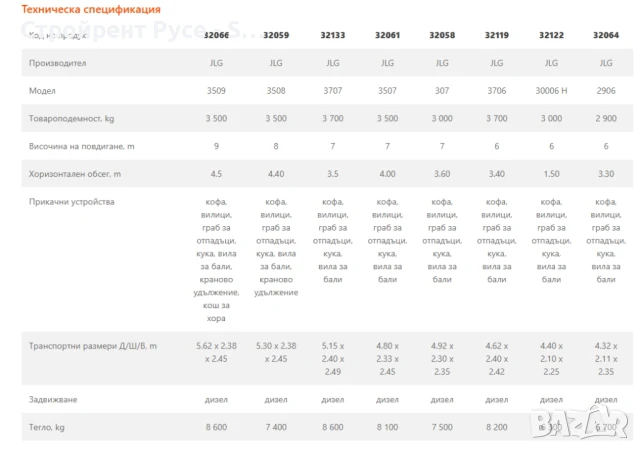The width and height of the screenshot is (640, 451).
Task: Click lifting height value 9
Action: coord(216,146)
